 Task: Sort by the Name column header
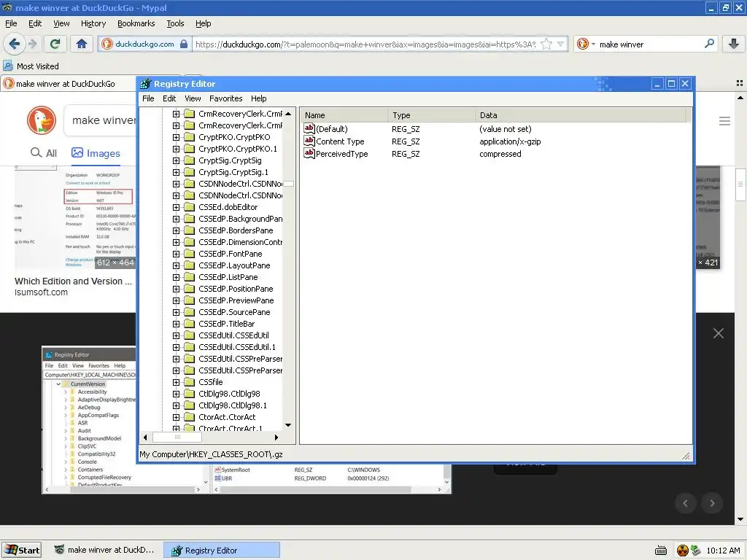click(x=344, y=115)
